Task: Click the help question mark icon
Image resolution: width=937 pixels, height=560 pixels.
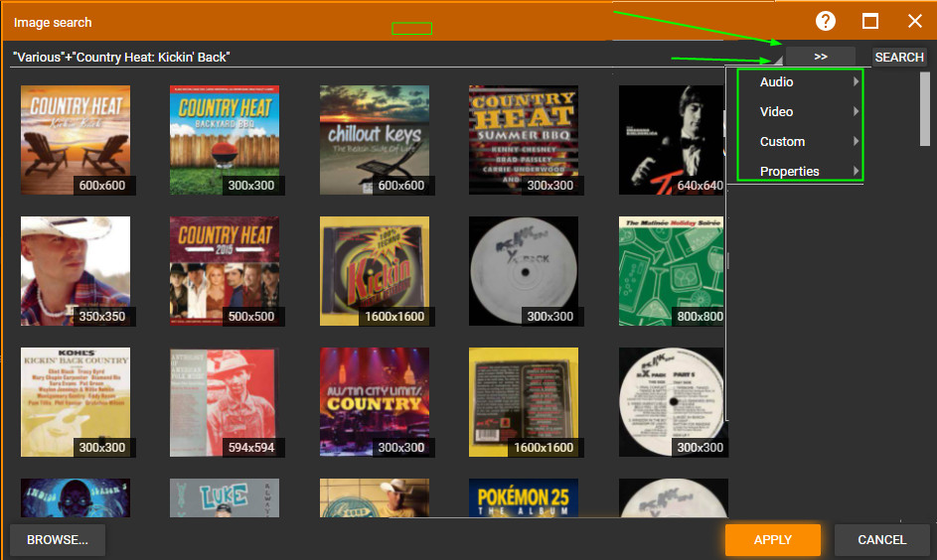Action: tap(825, 22)
